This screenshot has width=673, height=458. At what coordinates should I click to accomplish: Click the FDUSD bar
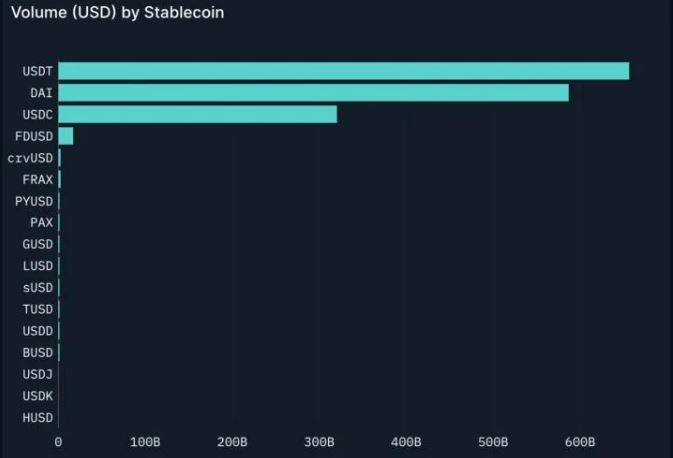pyautogui.click(x=66, y=136)
